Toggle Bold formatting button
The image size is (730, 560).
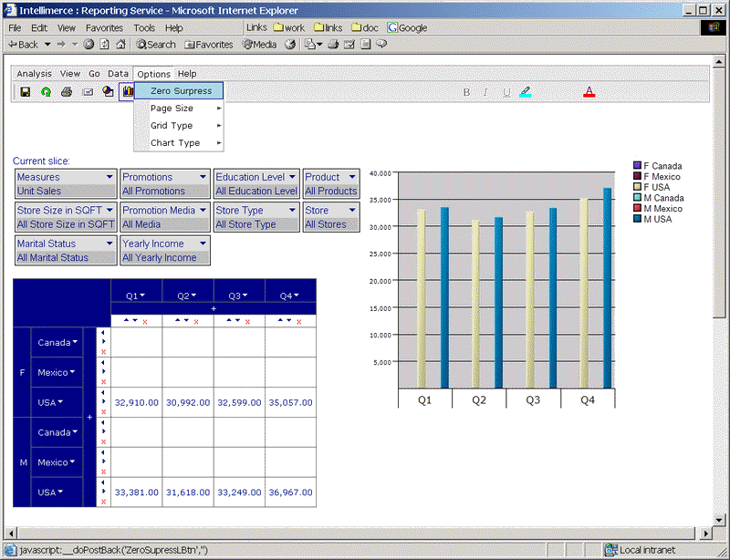click(x=466, y=92)
